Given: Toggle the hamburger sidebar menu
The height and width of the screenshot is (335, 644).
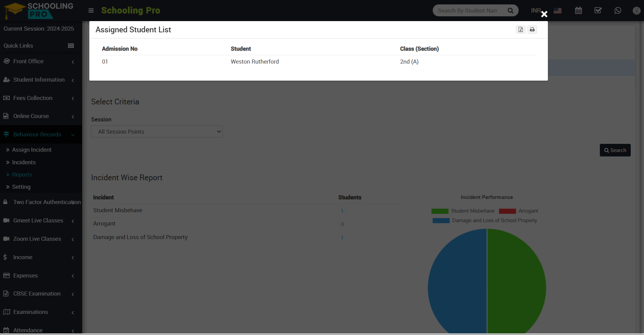Looking at the screenshot, I should [91, 11].
